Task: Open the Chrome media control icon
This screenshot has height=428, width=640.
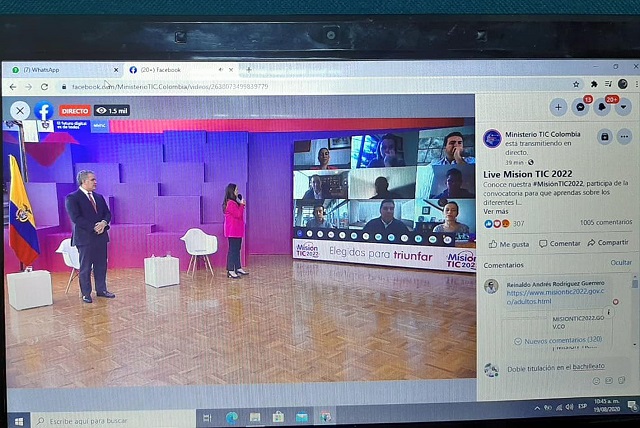Action: coord(608,84)
